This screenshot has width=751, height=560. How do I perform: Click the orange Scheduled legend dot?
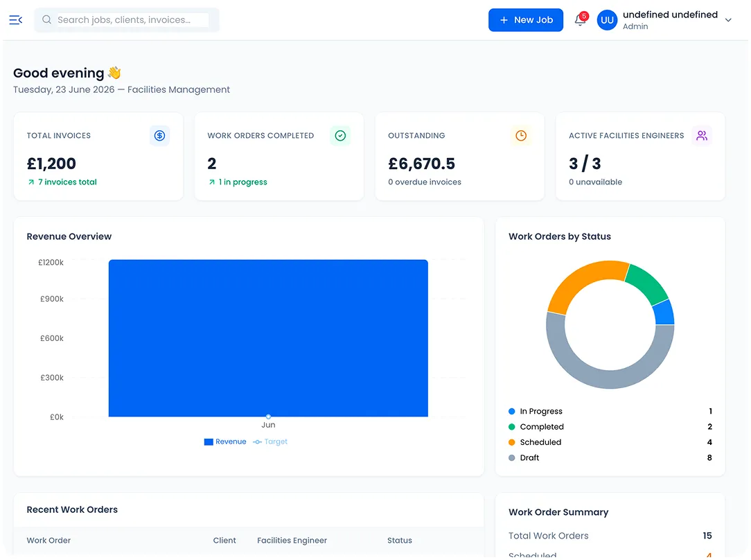[x=511, y=442]
